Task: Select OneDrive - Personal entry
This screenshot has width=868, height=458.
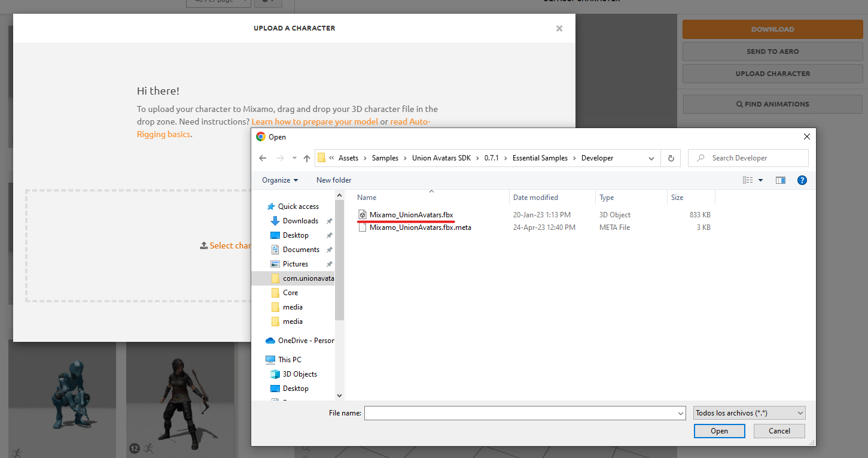Action: [300, 341]
